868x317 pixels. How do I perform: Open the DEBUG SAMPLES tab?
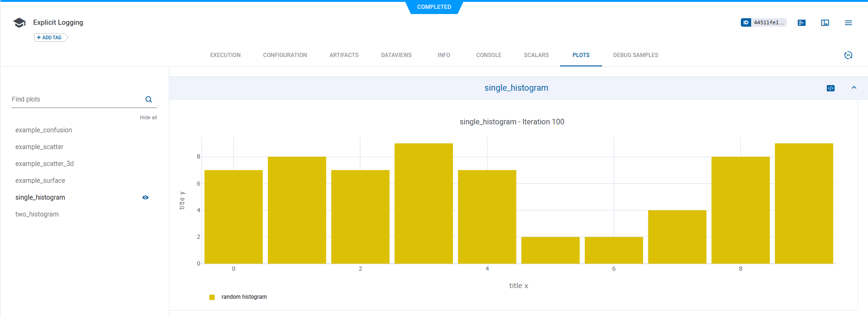pos(635,55)
